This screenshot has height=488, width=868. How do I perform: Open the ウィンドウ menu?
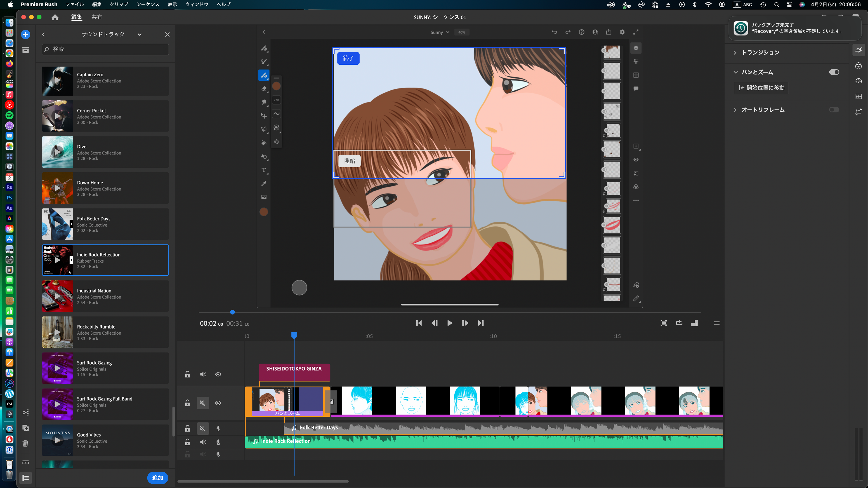[197, 4]
